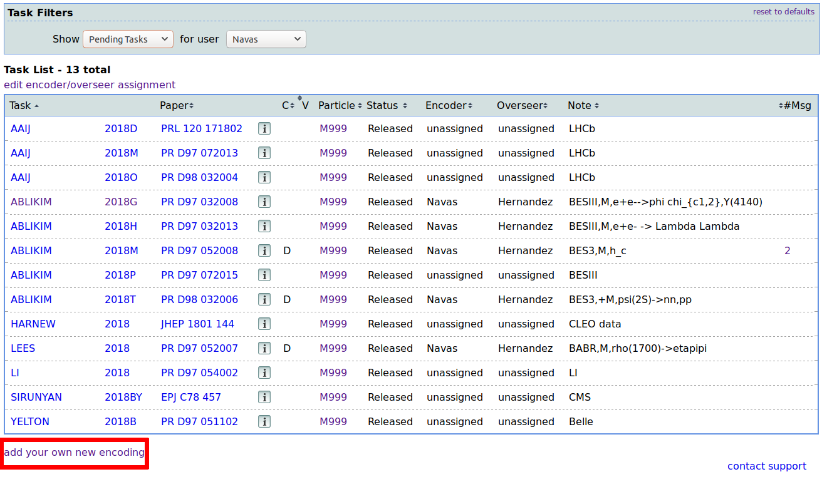Screen dimensions: 822x504
Task: Open info icon for PR D97 052007
Action: point(264,348)
